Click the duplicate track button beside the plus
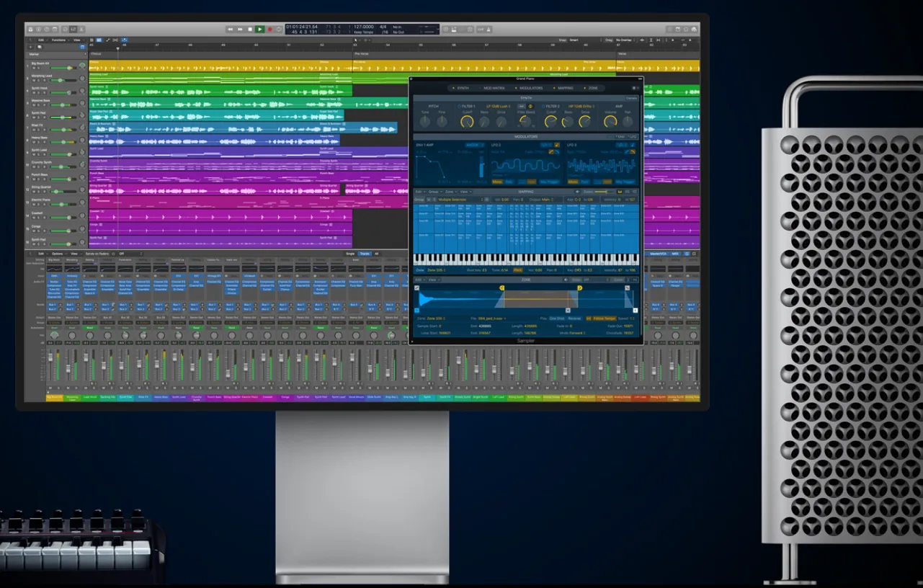Screen dimensions: 923x588 [39, 48]
